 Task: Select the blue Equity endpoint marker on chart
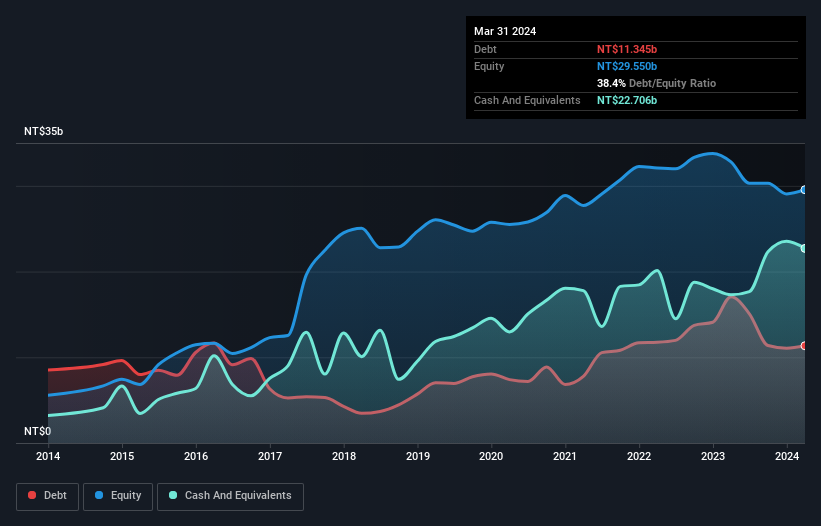coord(804,190)
